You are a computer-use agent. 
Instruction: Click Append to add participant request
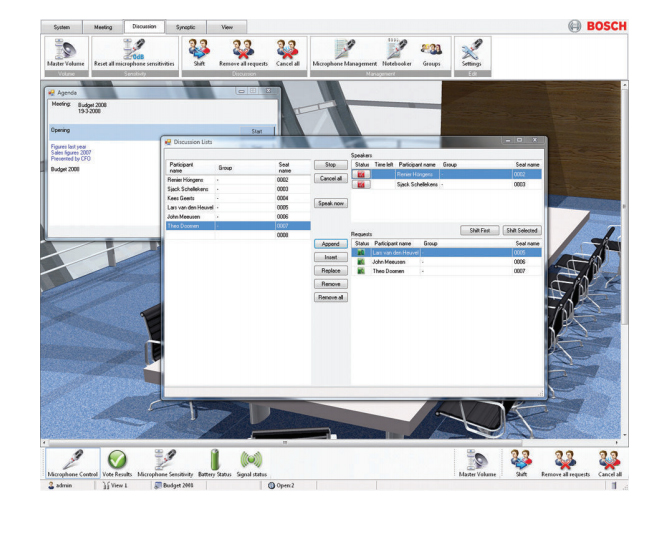point(329,244)
